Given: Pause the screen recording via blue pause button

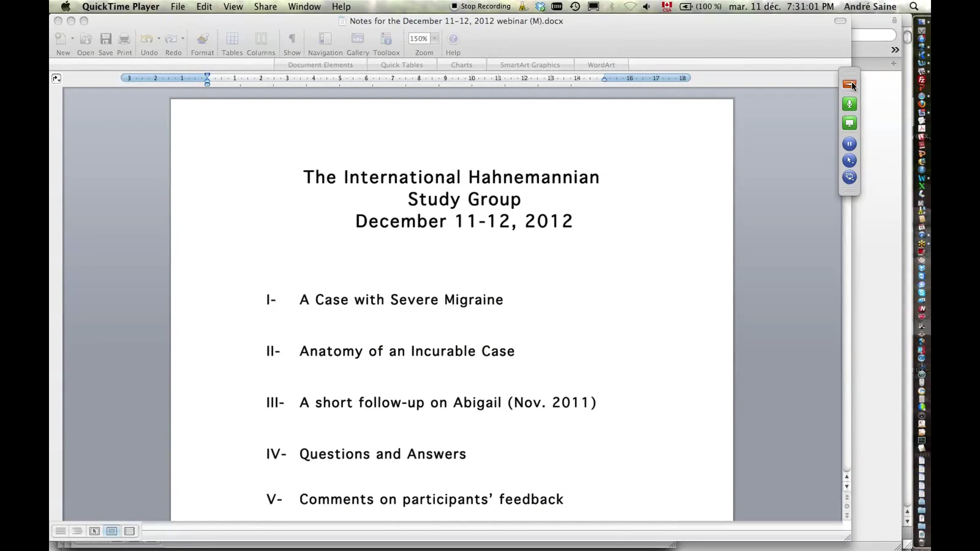Looking at the screenshot, I should pyautogui.click(x=849, y=143).
